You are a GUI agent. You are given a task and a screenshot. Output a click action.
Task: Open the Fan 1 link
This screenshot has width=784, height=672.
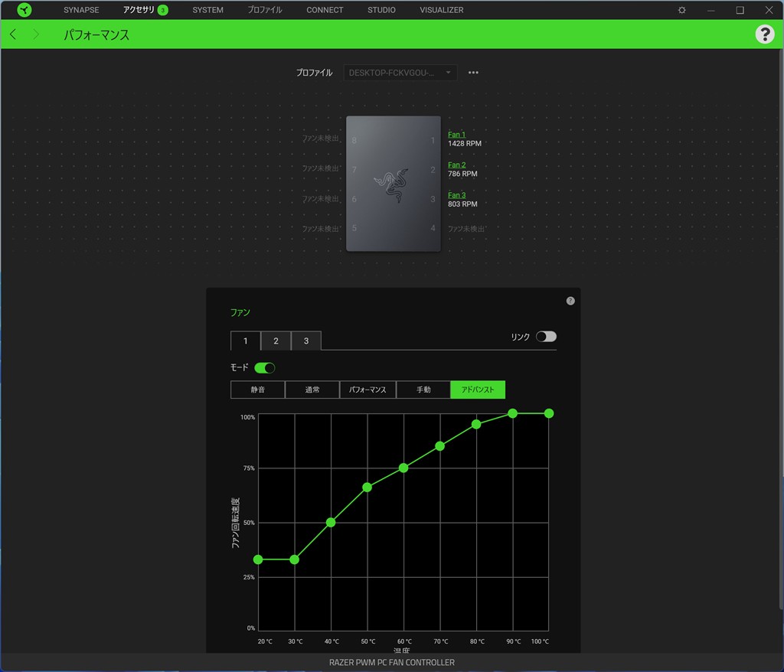tap(456, 135)
